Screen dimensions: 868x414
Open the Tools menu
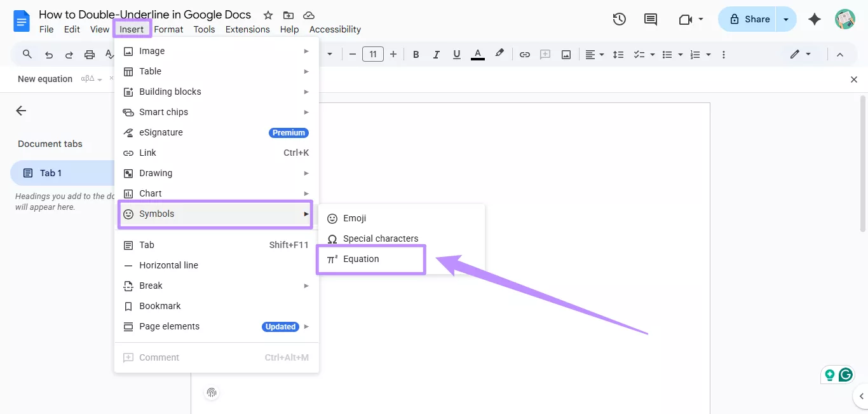tap(205, 29)
